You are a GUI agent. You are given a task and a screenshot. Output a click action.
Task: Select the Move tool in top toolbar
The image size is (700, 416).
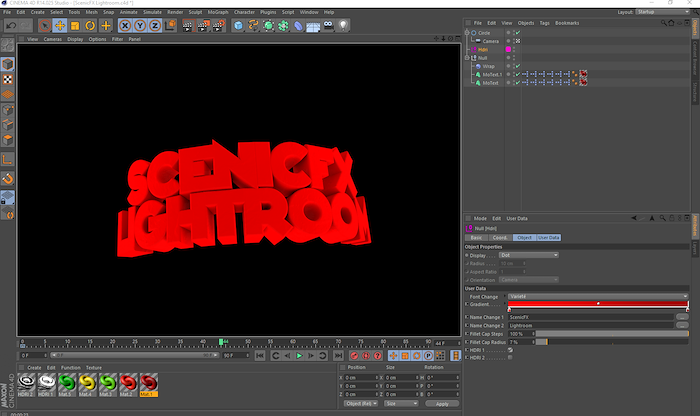[59, 25]
